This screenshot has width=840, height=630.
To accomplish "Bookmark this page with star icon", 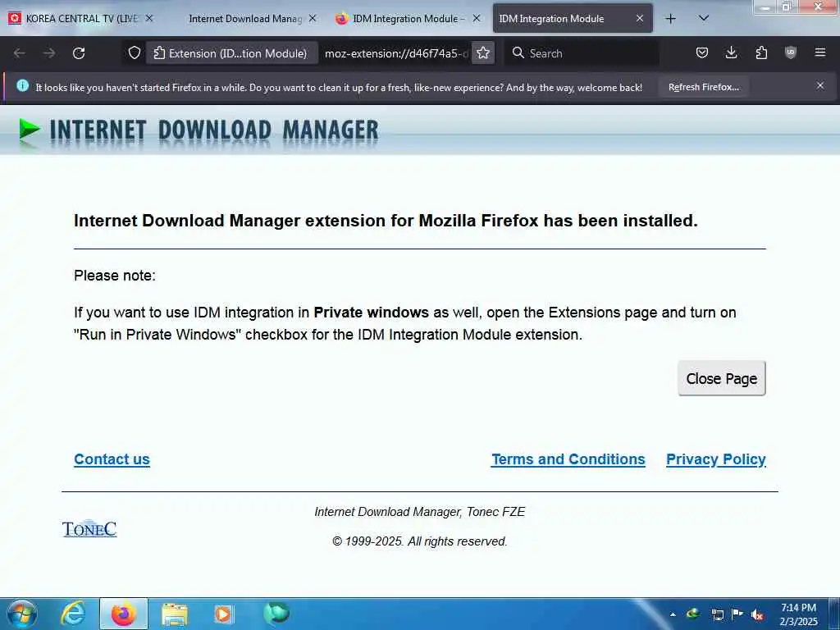I will [483, 53].
